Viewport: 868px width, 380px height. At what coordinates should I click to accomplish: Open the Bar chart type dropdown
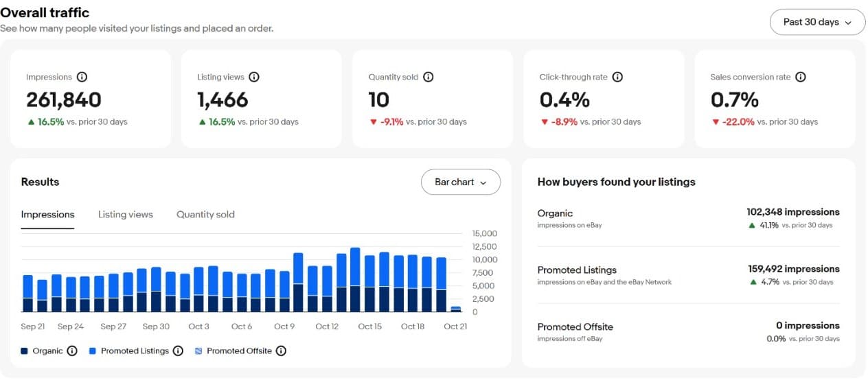pos(461,182)
